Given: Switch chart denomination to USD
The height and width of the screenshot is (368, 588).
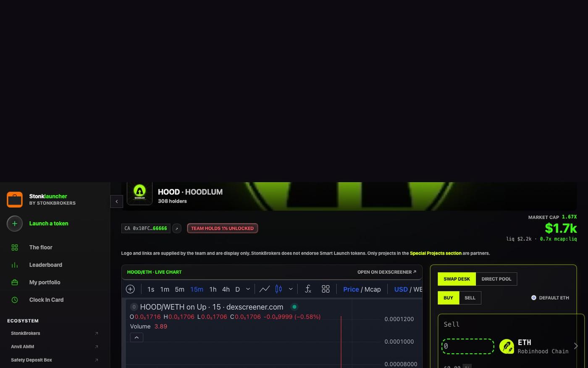Looking at the screenshot, I should click(x=401, y=289).
